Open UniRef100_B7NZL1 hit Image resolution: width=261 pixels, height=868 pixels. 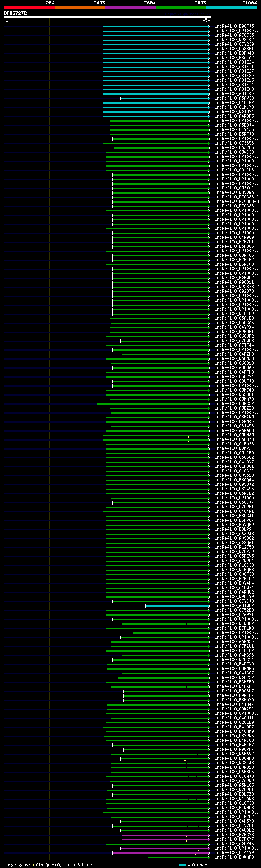(234, 242)
